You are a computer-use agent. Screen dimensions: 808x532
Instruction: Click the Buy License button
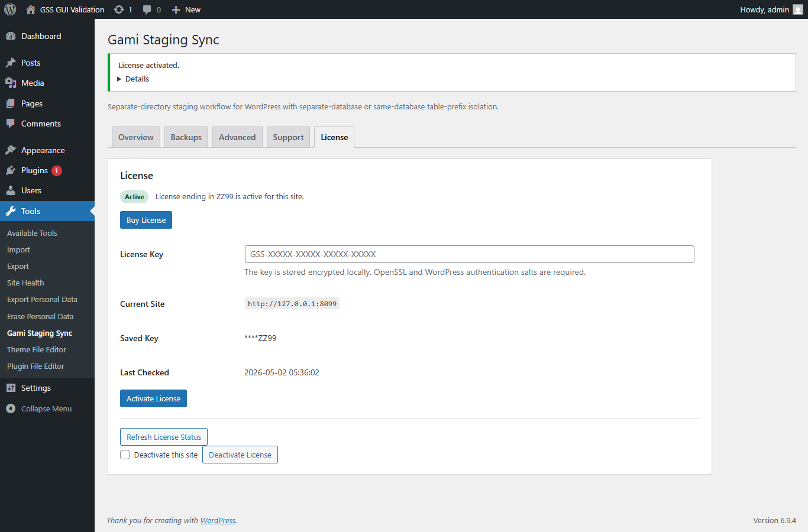[146, 220]
